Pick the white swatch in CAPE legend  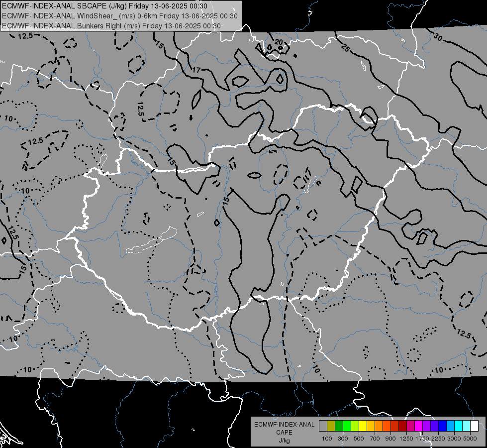point(474,426)
